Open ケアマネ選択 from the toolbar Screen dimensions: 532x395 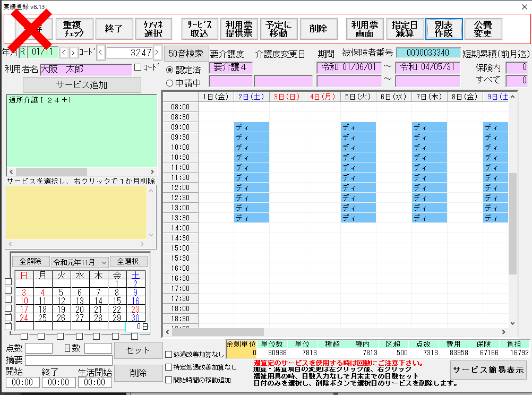[153, 29]
